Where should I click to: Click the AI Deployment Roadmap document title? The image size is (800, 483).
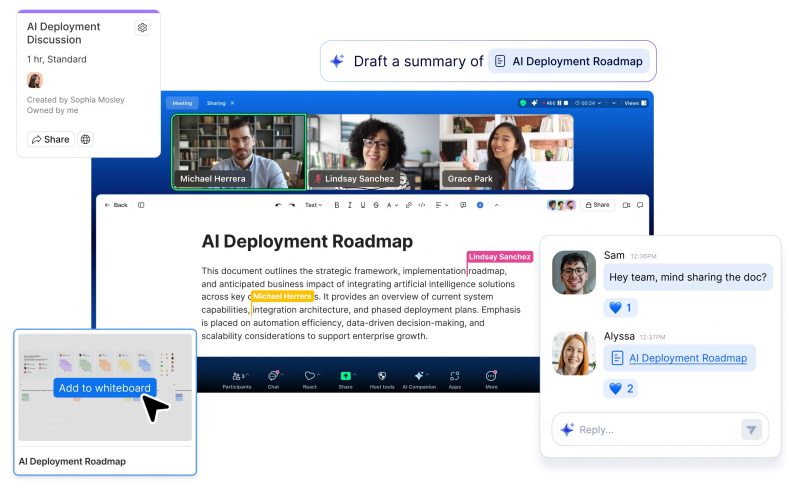tap(307, 241)
